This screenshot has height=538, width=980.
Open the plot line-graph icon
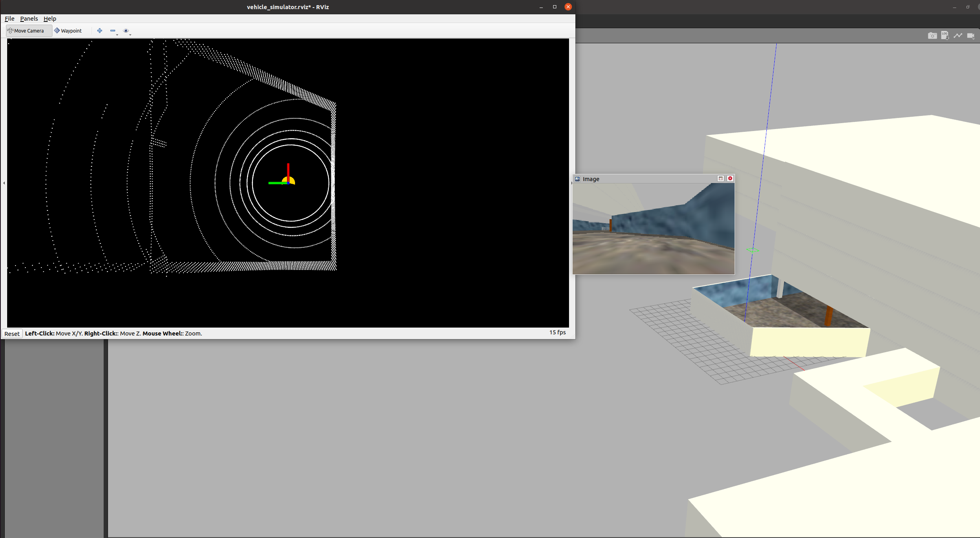click(x=958, y=36)
